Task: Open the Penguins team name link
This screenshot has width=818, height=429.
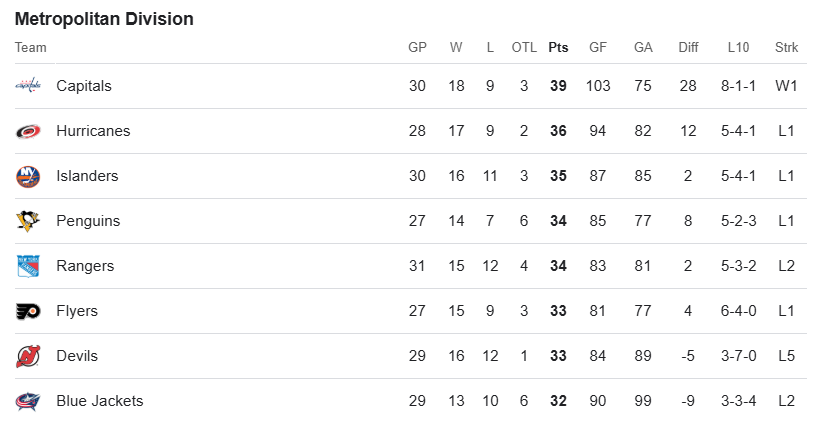Action: click(x=88, y=221)
